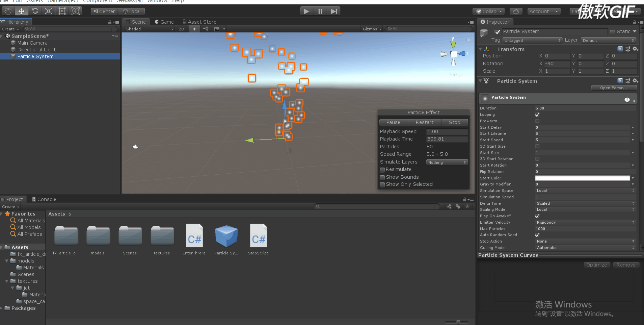Open Particle System component settings gear

[635, 81]
